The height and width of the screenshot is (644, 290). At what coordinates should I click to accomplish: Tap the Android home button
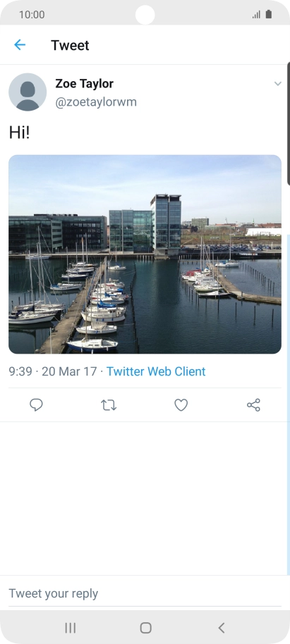(145, 628)
